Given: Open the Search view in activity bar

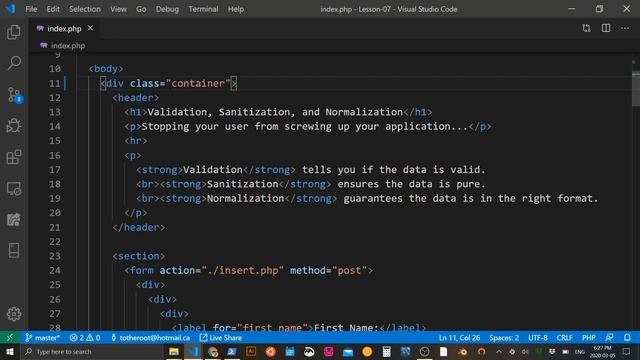Looking at the screenshot, I should click(x=14, y=63).
